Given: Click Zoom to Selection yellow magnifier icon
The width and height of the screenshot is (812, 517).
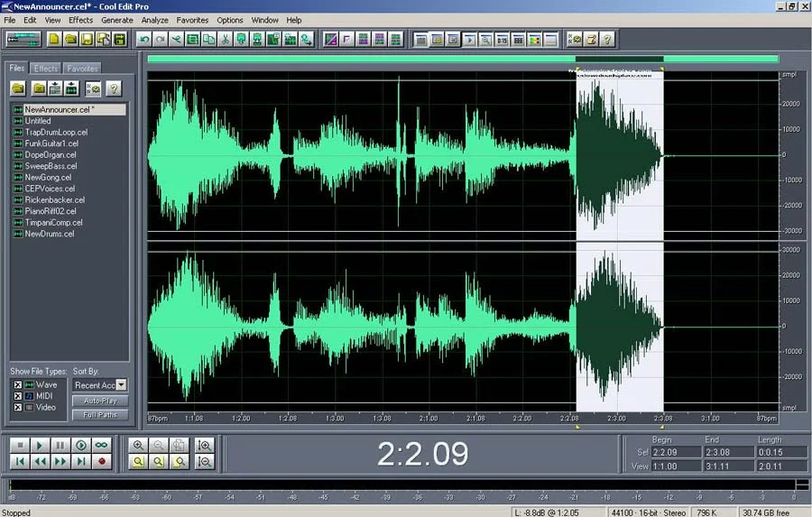Looking at the screenshot, I should point(138,462).
